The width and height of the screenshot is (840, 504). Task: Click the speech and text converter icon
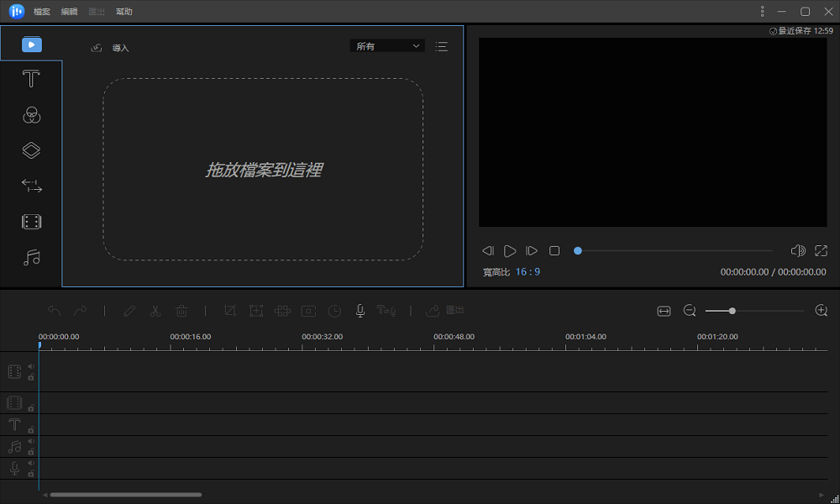(x=386, y=310)
